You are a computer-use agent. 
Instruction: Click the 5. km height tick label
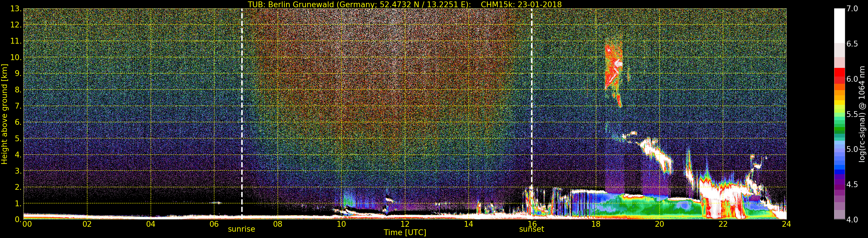click(x=18, y=139)
